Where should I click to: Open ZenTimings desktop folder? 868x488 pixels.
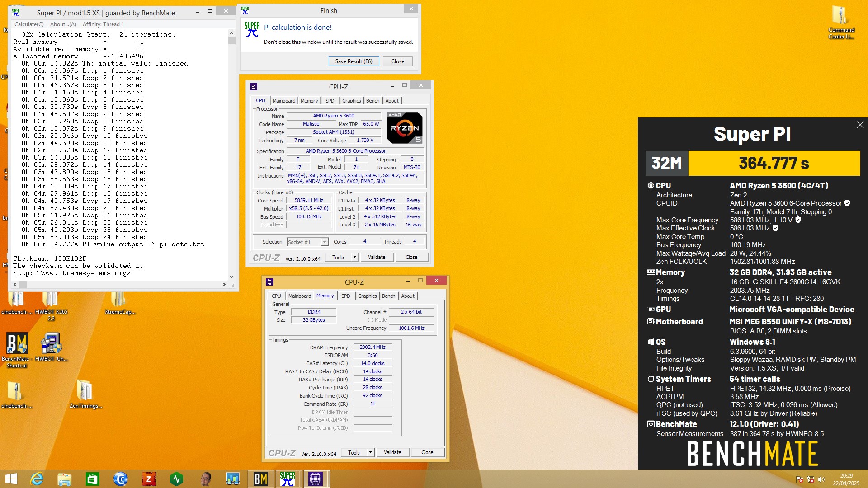click(85, 394)
